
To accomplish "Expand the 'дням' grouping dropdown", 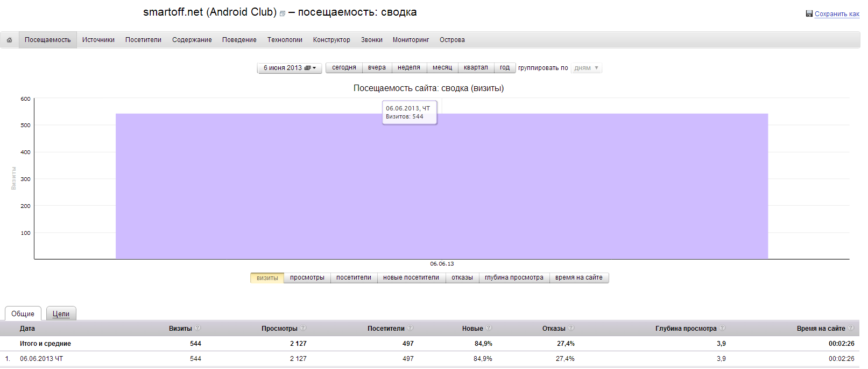I will 586,68.
